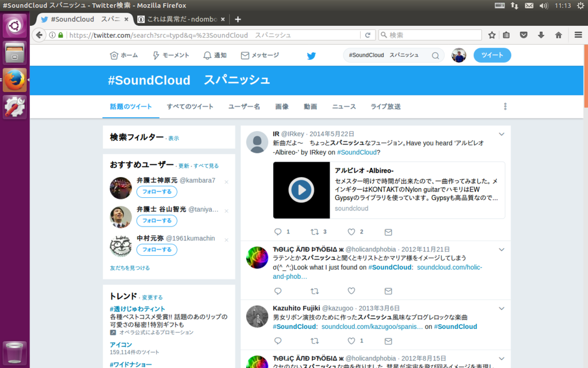588x368 pixels.
Task: Reload the page with the refresh icon
Action: pyautogui.click(x=367, y=35)
